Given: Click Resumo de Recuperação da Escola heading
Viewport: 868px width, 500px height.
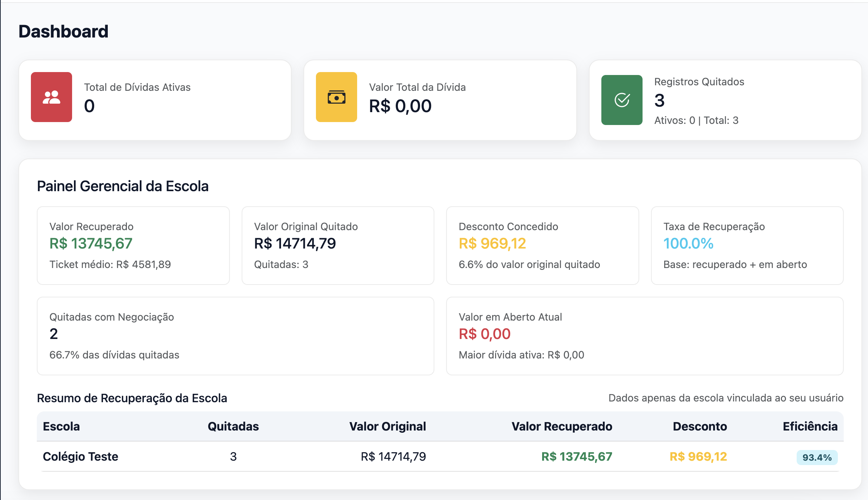Looking at the screenshot, I should [132, 398].
